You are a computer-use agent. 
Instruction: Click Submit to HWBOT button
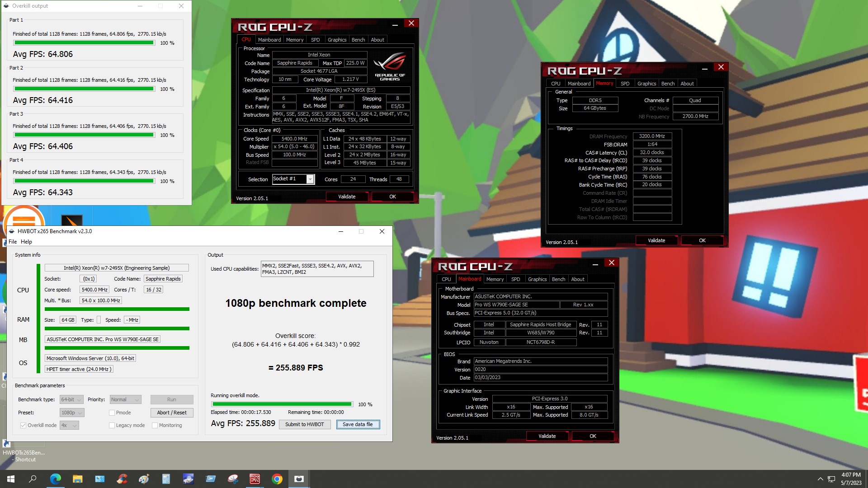click(x=305, y=424)
